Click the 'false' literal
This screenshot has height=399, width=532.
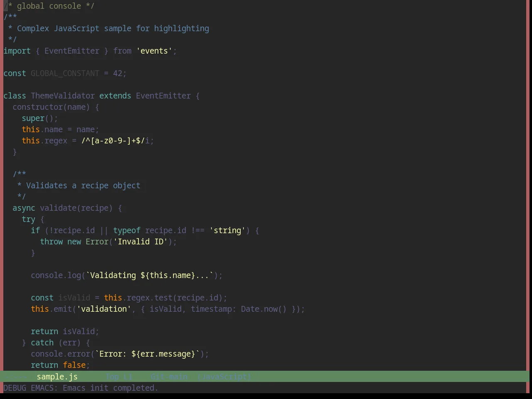point(74,365)
